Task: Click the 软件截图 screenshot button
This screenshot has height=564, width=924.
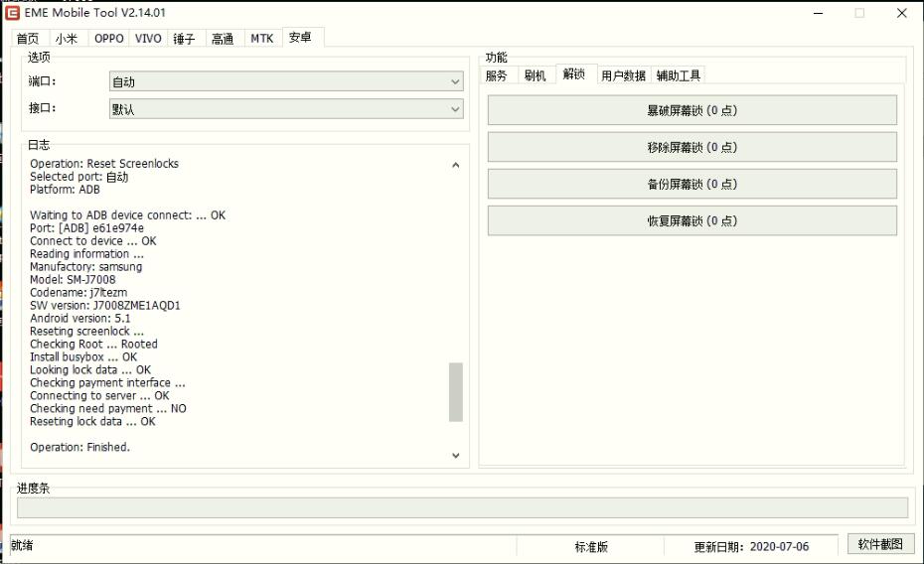Action: [880, 544]
